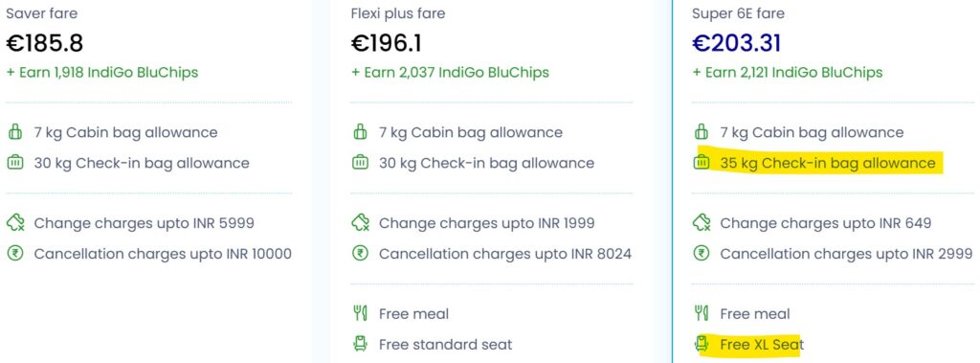Screen dimensions: 980x363
Task: Click the Saver fare check-in bag icon
Action: [14, 164]
